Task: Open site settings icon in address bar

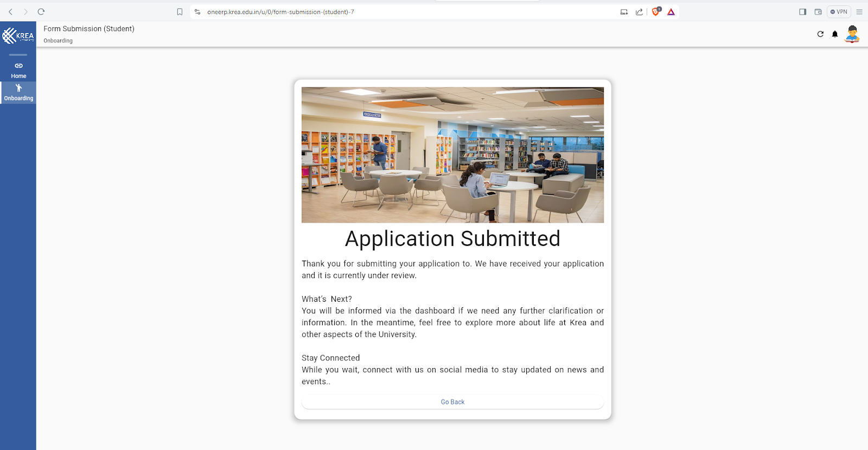Action: pos(197,12)
